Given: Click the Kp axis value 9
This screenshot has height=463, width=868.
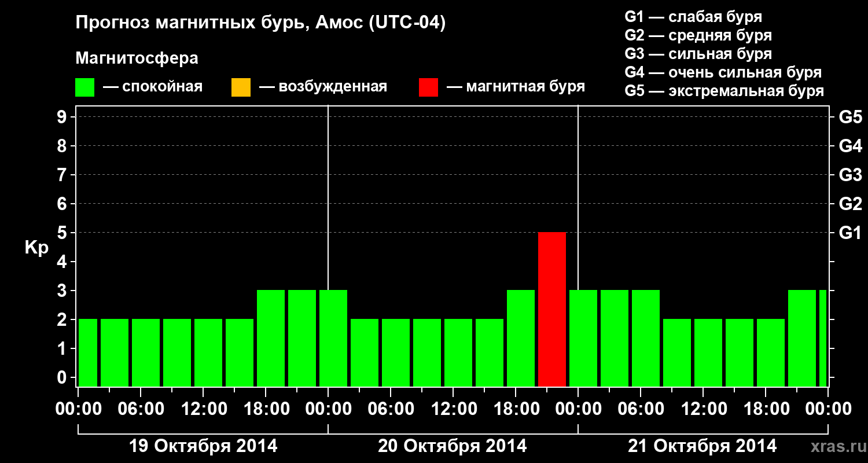Looking at the screenshot, I should pos(63,117).
